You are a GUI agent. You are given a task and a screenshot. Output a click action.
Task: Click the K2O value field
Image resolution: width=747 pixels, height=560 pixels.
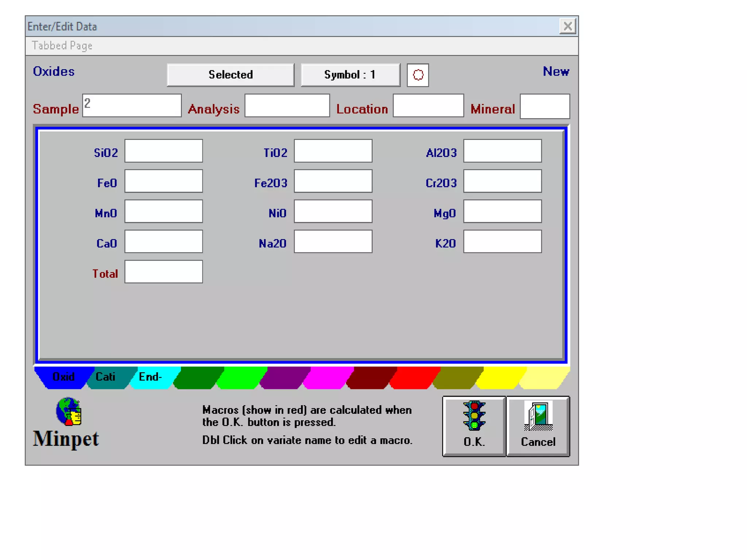pyautogui.click(x=502, y=241)
